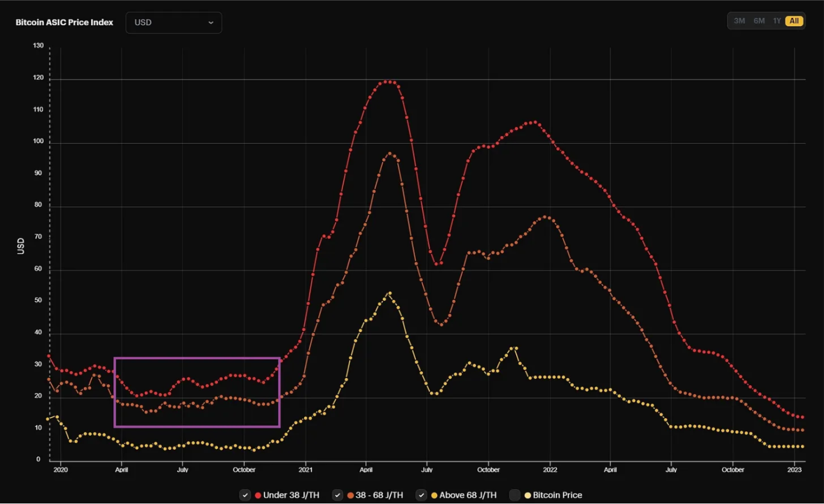Open the USD currency dropdown
824x504 pixels.
(173, 22)
